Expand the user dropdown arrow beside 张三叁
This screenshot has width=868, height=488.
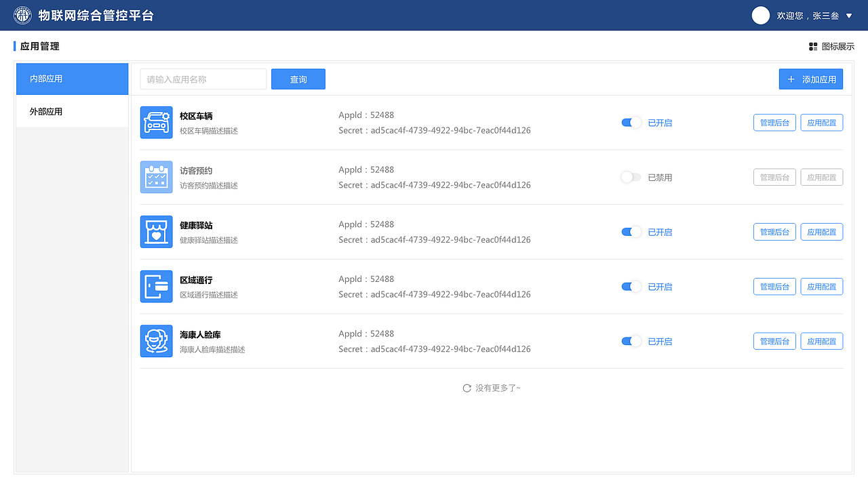click(849, 16)
